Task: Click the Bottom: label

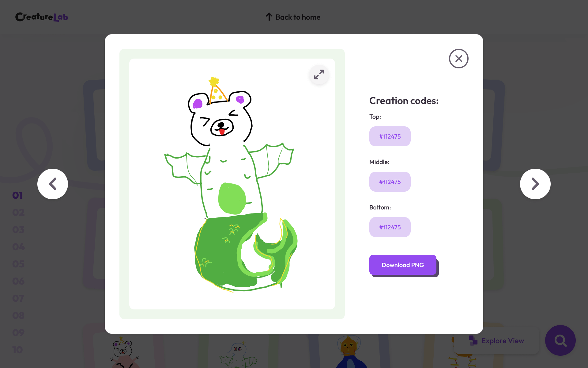Action: click(380, 207)
